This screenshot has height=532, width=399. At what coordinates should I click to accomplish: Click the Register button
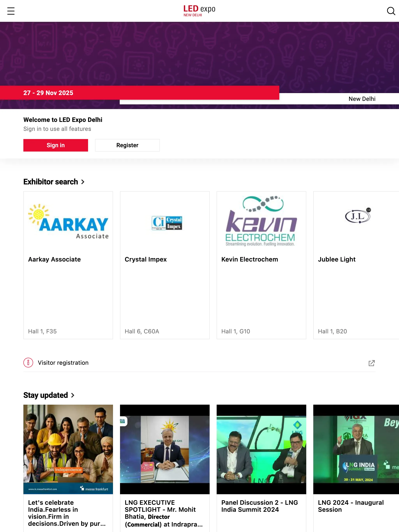pos(127,145)
